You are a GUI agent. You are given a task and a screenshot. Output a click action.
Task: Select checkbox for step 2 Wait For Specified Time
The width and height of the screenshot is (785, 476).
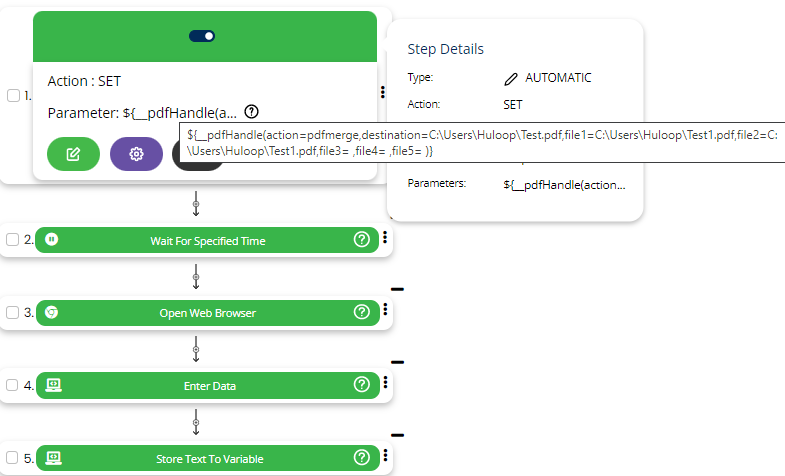click(x=13, y=240)
